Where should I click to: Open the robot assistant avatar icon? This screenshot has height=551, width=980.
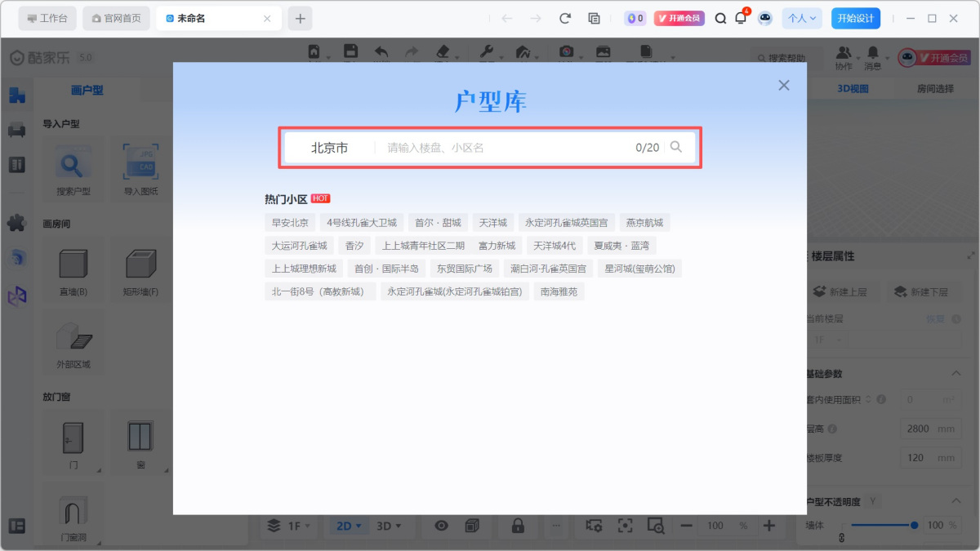(x=764, y=18)
